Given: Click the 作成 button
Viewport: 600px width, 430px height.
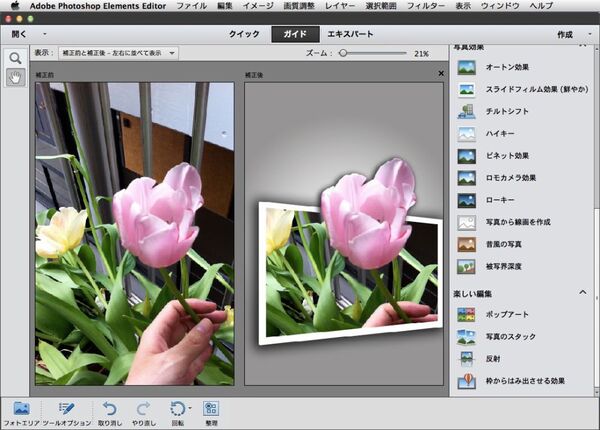Looking at the screenshot, I should (565, 34).
